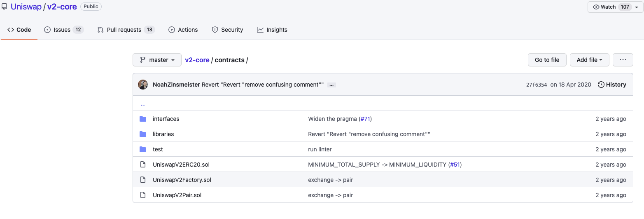Open the master branch dropdown
Viewport: 644px width, 219px height.
coord(157,60)
